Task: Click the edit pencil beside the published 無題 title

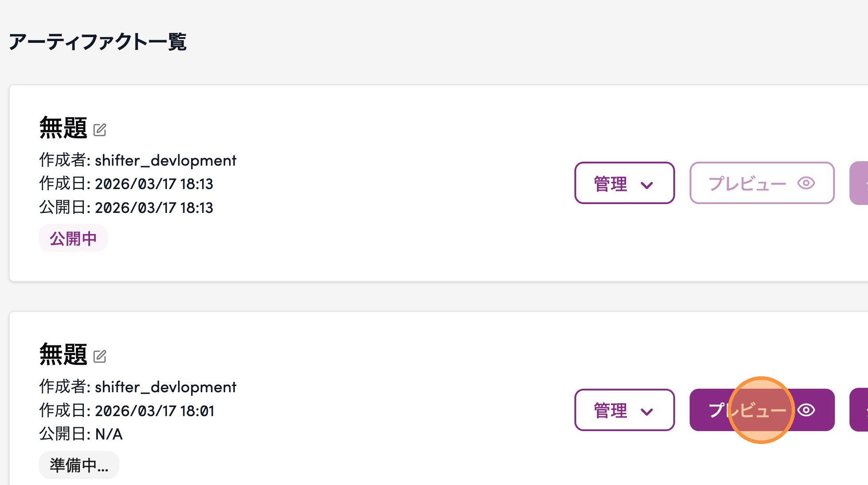Action: pyautogui.click(x=100, y=130)
